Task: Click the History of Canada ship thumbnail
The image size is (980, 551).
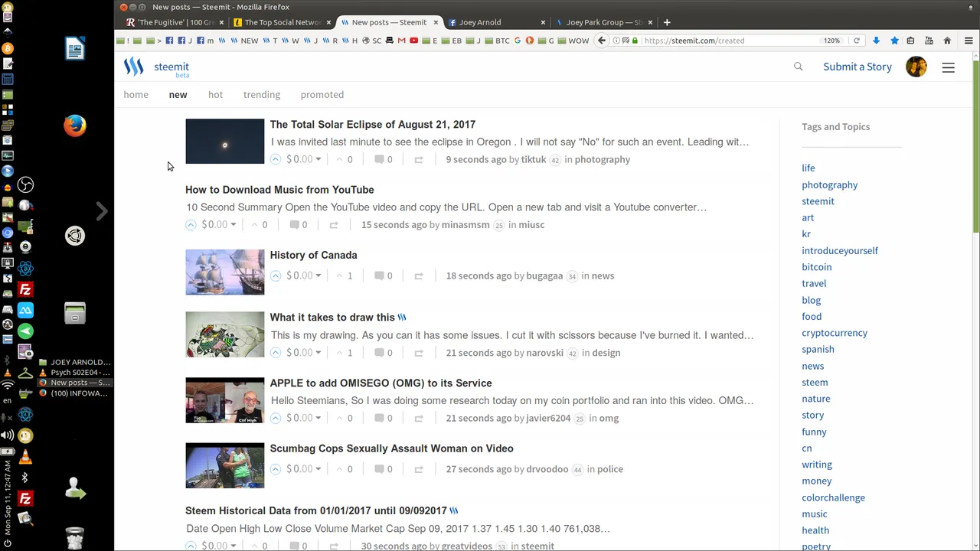Action: click(x=224, y=272)
